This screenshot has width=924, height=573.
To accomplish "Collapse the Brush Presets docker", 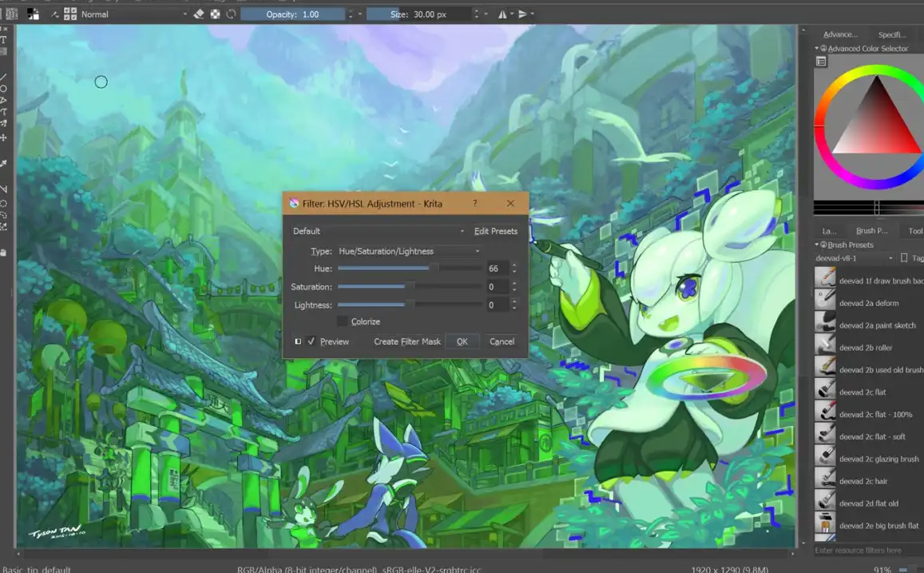I will pyautogui.click(x=817, y=245).
